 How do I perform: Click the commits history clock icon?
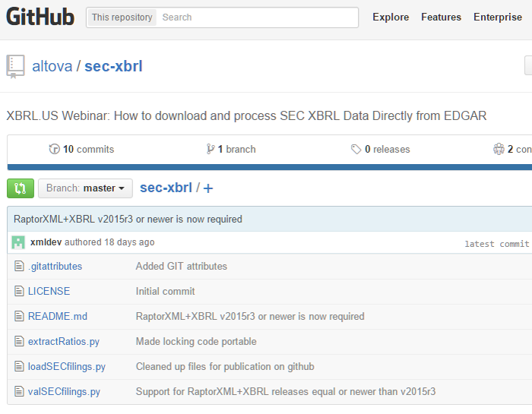click(54, 150)
